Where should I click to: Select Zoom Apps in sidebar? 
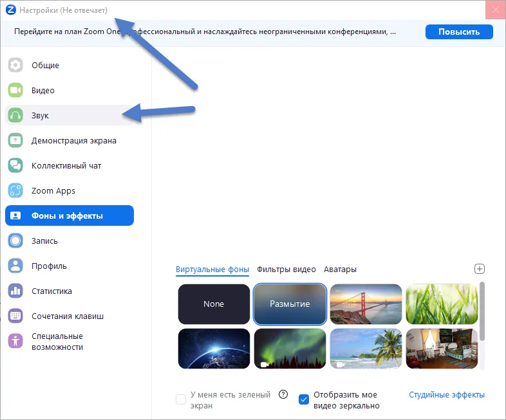[70, 190]
